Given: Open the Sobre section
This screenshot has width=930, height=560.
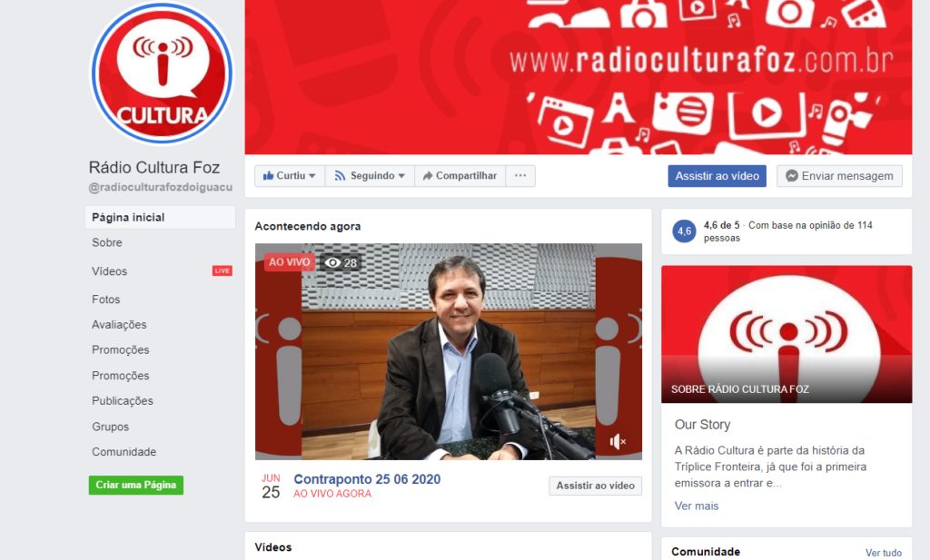Looking at the screenshot, I should point(107,242).
